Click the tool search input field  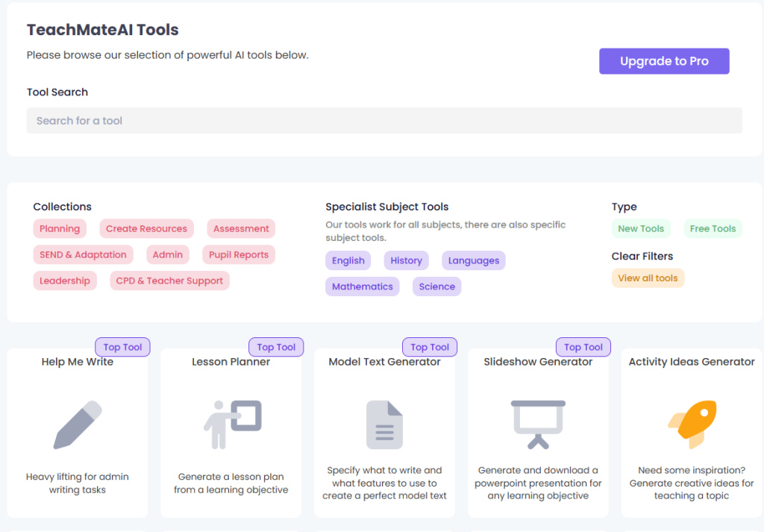(x=384, y=120)
